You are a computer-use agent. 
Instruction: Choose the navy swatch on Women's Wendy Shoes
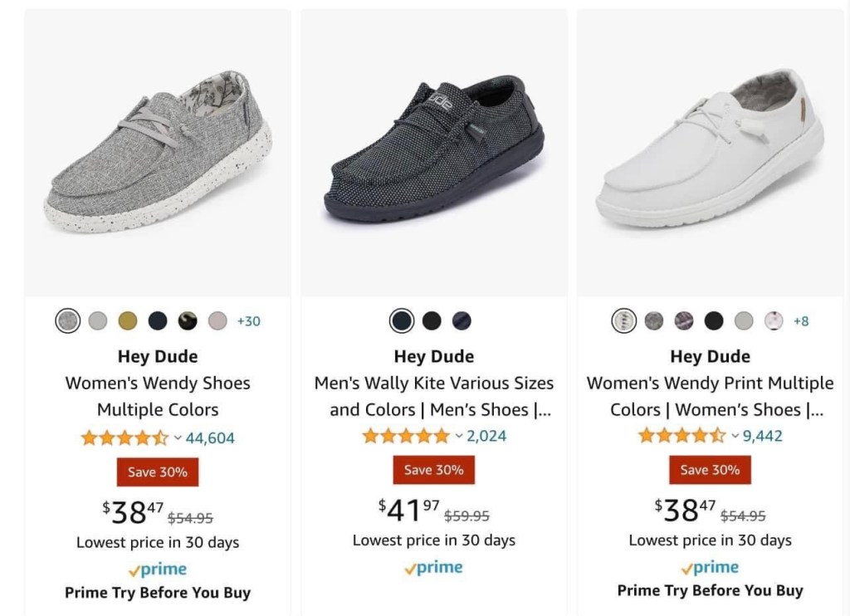[158, 321]
